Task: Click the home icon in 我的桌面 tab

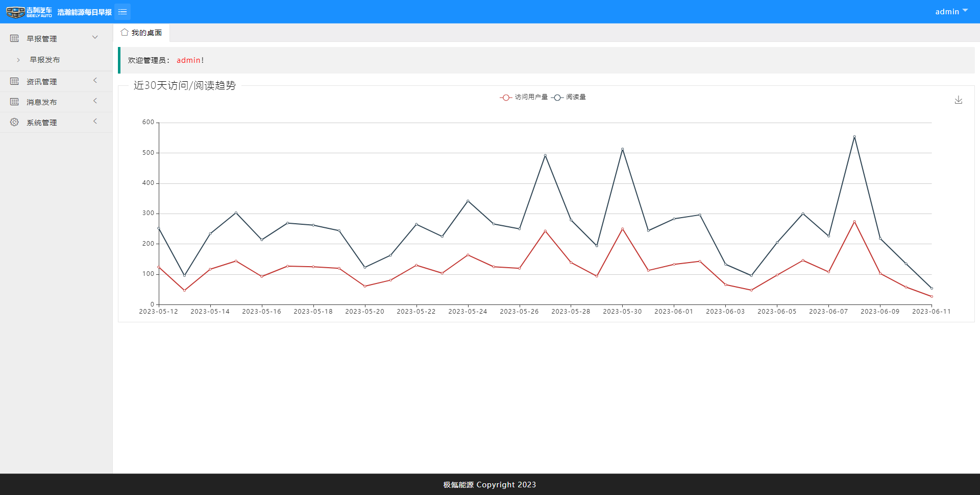Action: [x=125, y=32]
